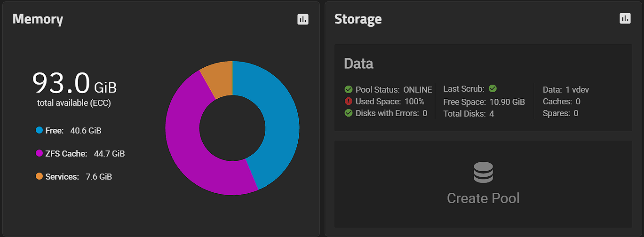
Task: Click the Total Disks 4 entry
Action: (469, 113)
